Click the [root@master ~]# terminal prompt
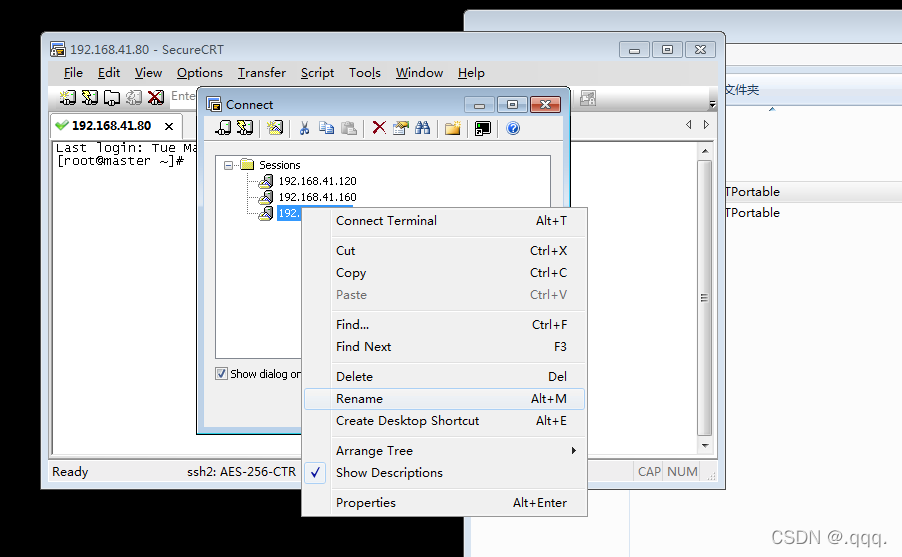Screen dimensions: 902x557 tap(120, 161)
